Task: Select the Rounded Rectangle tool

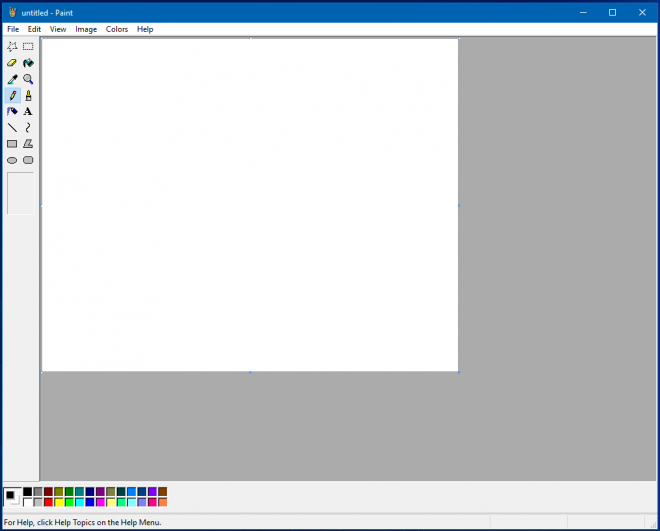Action: 28,160
